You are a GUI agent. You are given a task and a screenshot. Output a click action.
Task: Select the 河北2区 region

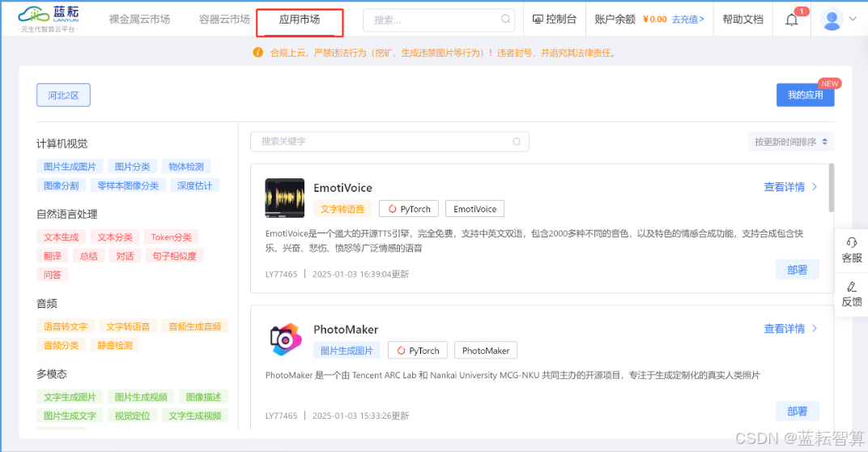(x=64, y=96)
